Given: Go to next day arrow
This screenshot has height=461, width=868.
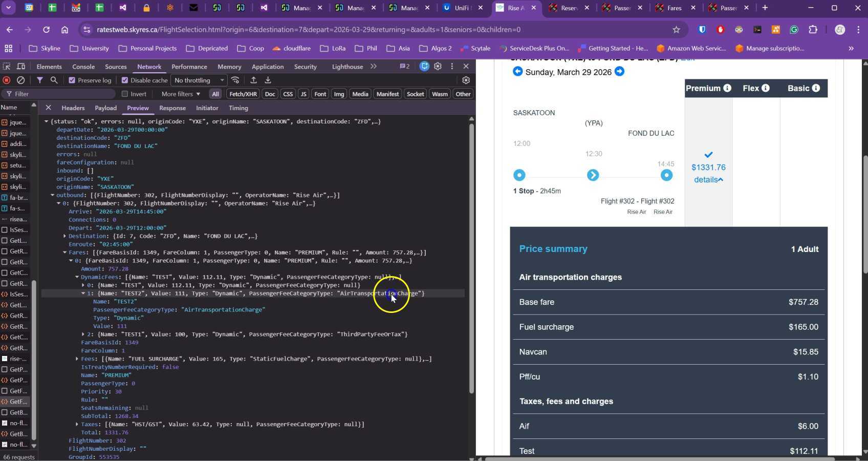Looking at the screenshot, I should point(619,72).
